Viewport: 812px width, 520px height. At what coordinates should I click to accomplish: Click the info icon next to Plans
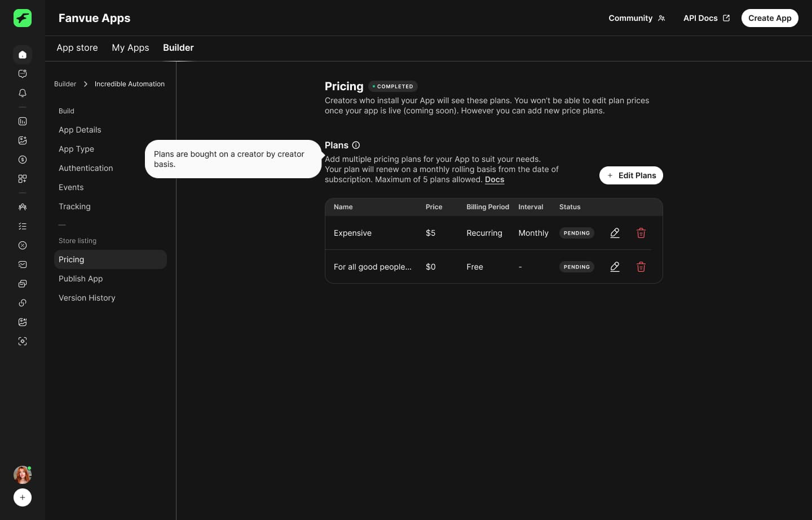click(x=356, y=145)
